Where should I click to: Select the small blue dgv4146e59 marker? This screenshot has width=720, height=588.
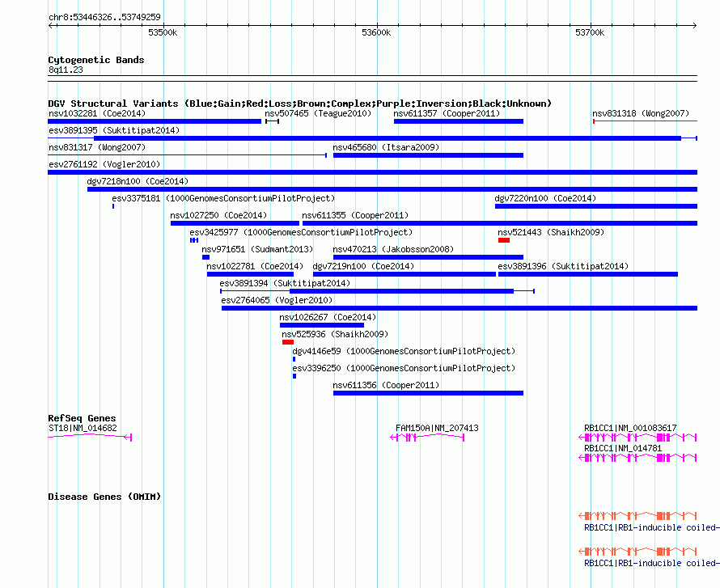click(294, 359)
